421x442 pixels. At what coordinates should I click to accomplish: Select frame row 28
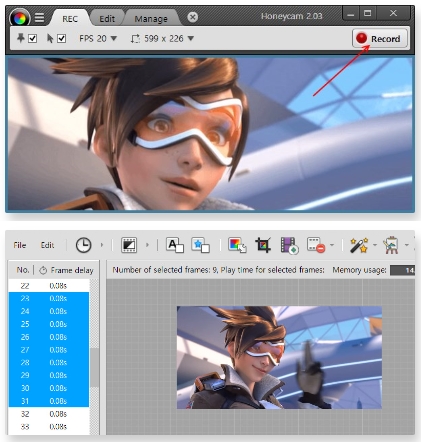pos(49,363)
